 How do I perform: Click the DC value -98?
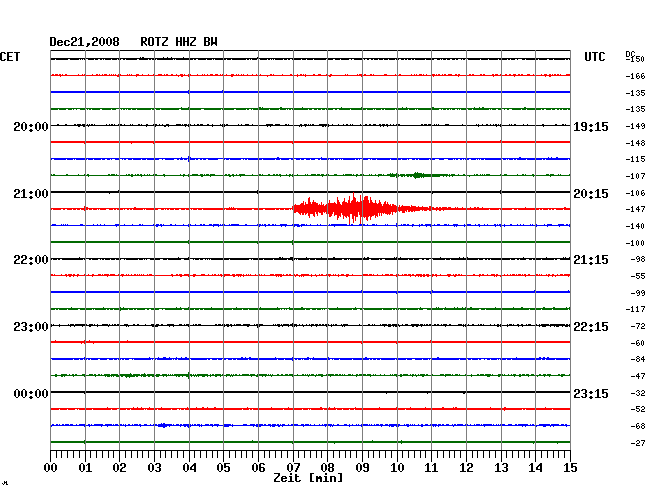pyautogui.click(x=638, y=259)
